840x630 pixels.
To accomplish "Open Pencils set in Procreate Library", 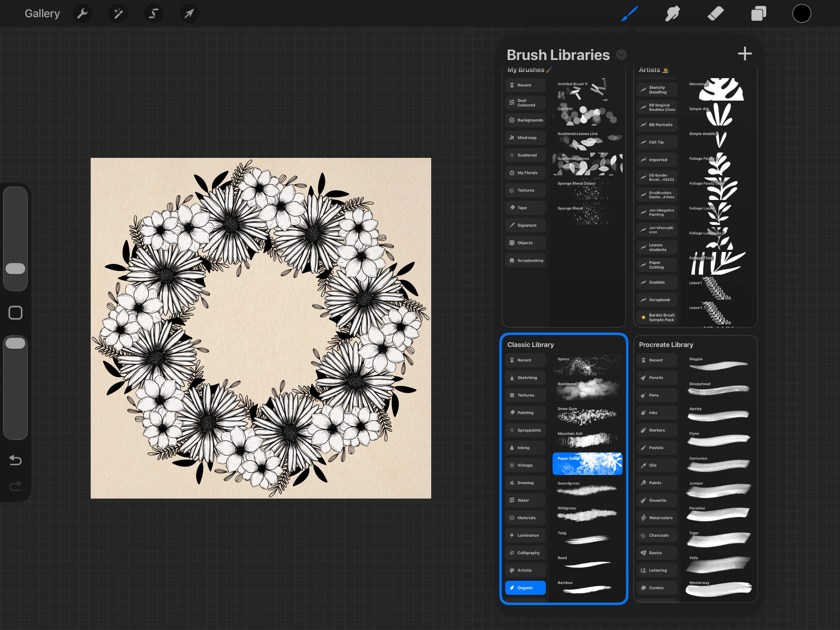I will click(x=657, y=378).
